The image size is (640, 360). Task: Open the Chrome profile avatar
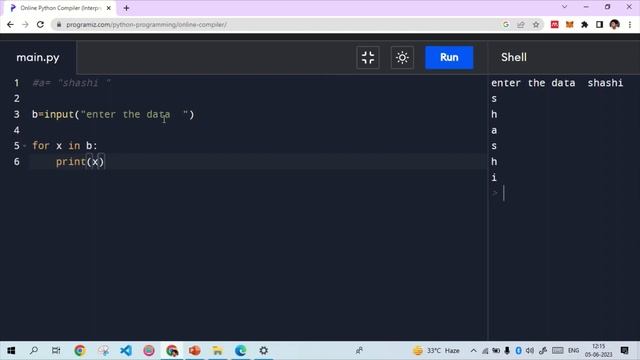615,24
